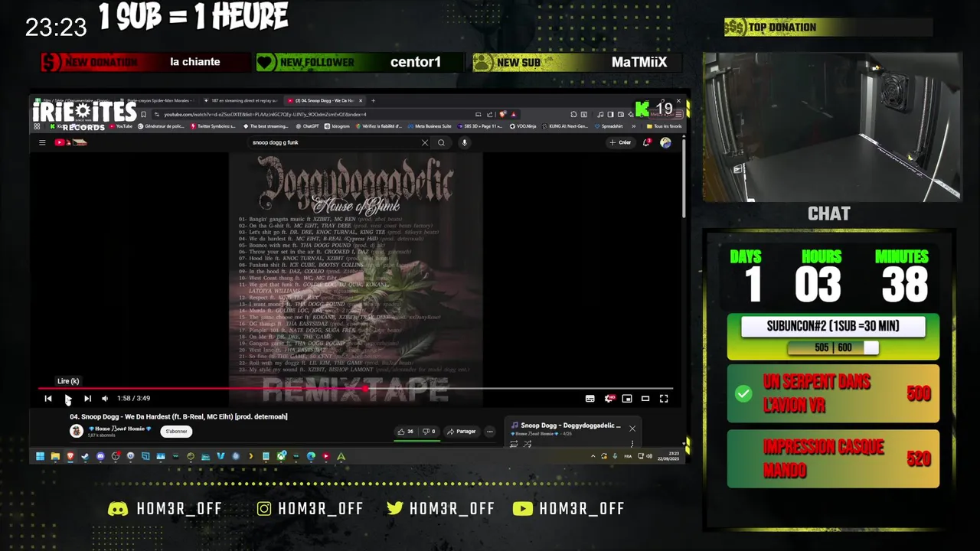Click the magnifier search button
The image size is (980, 551).
[441, 142]
